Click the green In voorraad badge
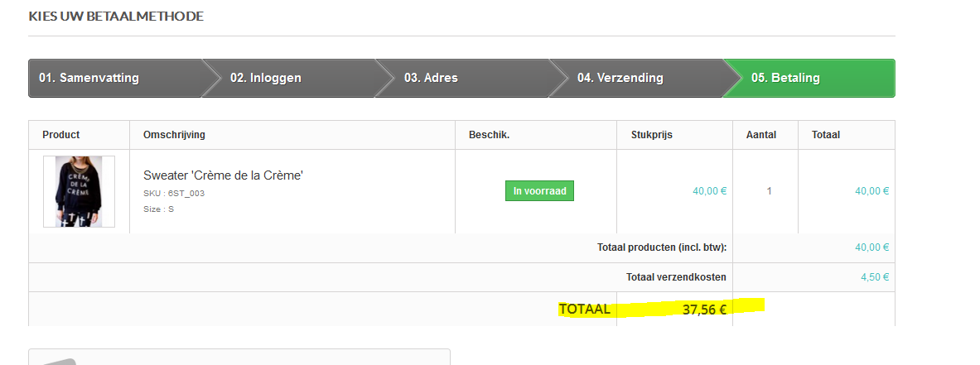This screenshot has width=980, height=365. tap(539, 191)
